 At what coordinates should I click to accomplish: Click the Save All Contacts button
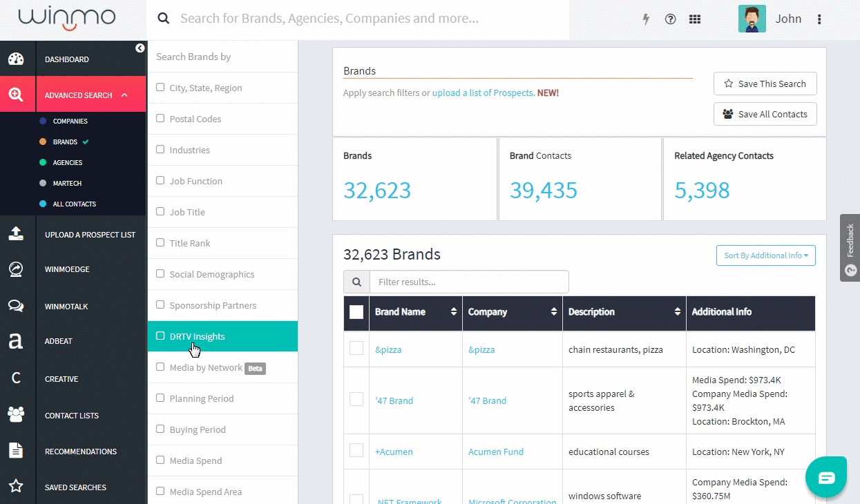[765, 114]
